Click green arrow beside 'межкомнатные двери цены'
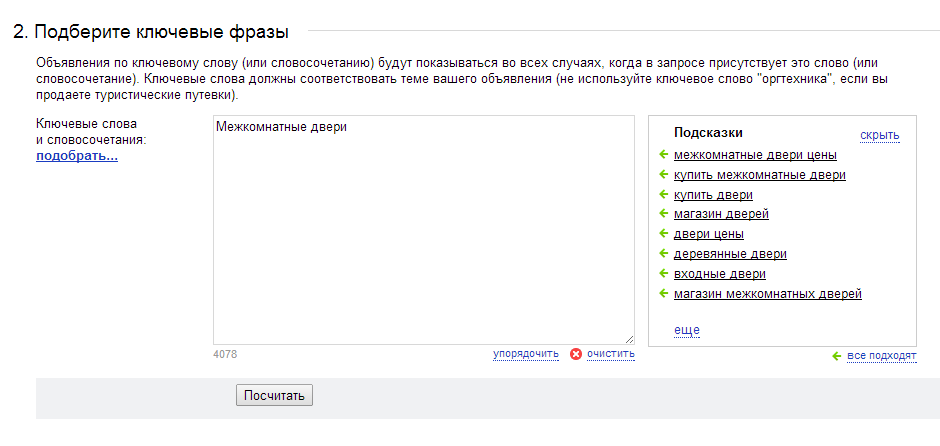940x446 pixels. click(664, 155)
